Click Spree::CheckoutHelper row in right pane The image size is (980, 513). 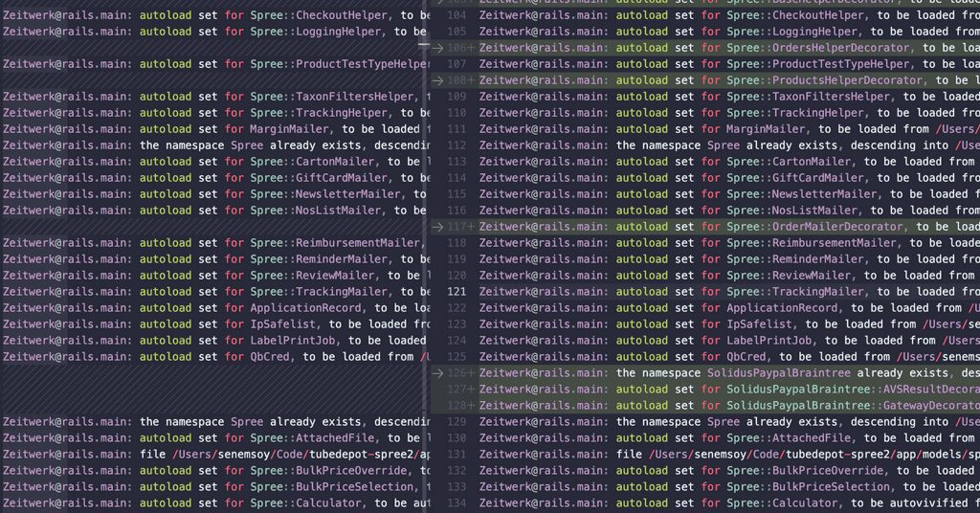[729, 15]
